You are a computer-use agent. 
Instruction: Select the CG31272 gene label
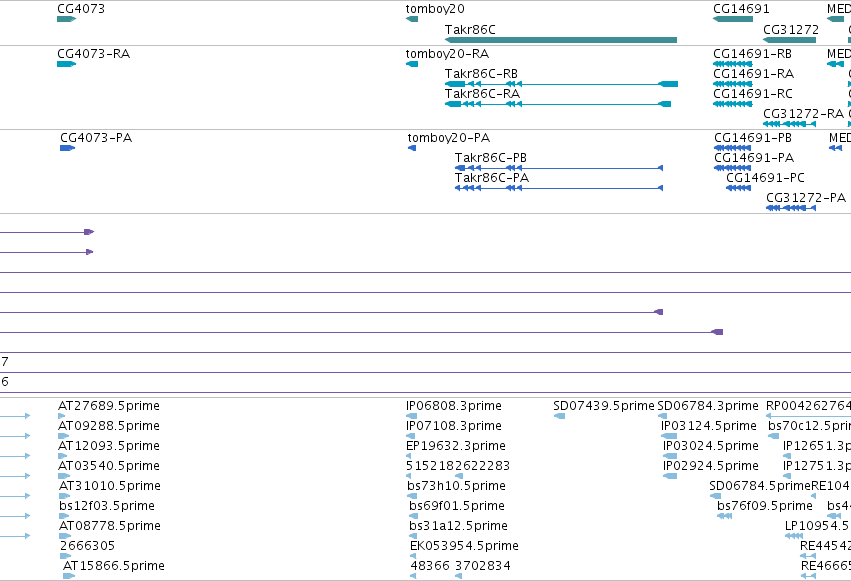click(791, 29)
